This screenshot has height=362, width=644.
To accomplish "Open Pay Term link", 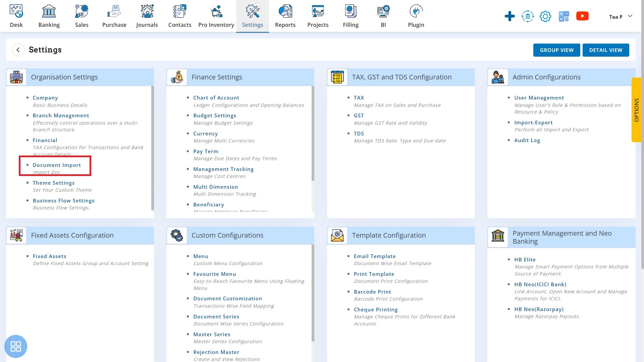I will 206,151.
